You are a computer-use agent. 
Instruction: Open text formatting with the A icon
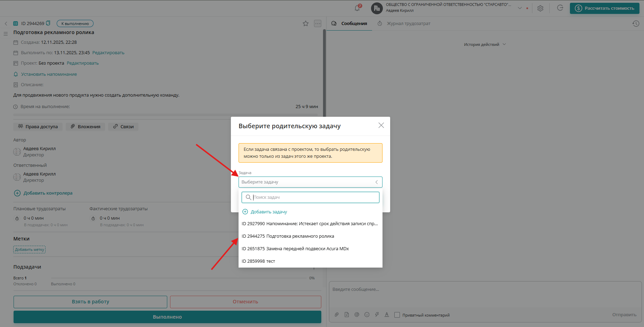[387, 314]
